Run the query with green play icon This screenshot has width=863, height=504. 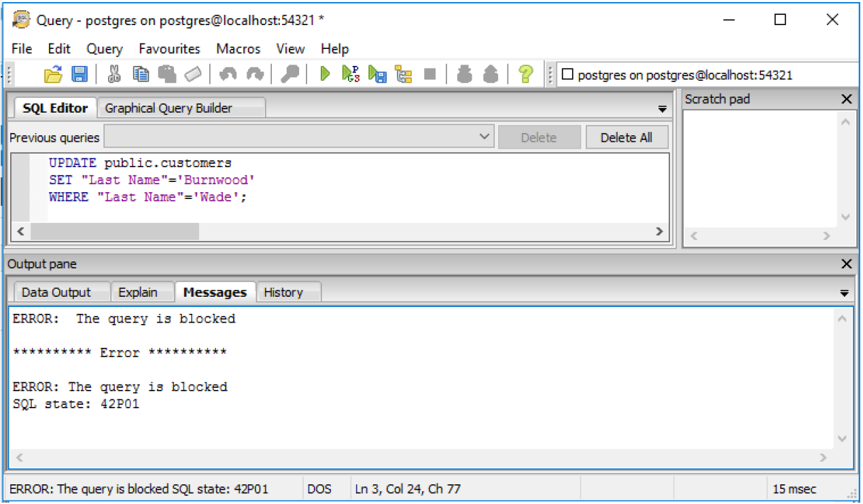click(x=325, y=74)
